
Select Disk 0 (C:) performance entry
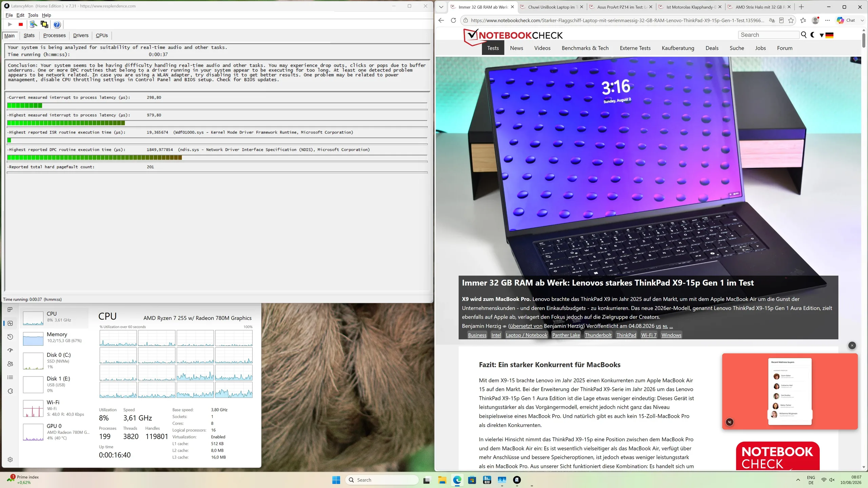coord(54,361)
